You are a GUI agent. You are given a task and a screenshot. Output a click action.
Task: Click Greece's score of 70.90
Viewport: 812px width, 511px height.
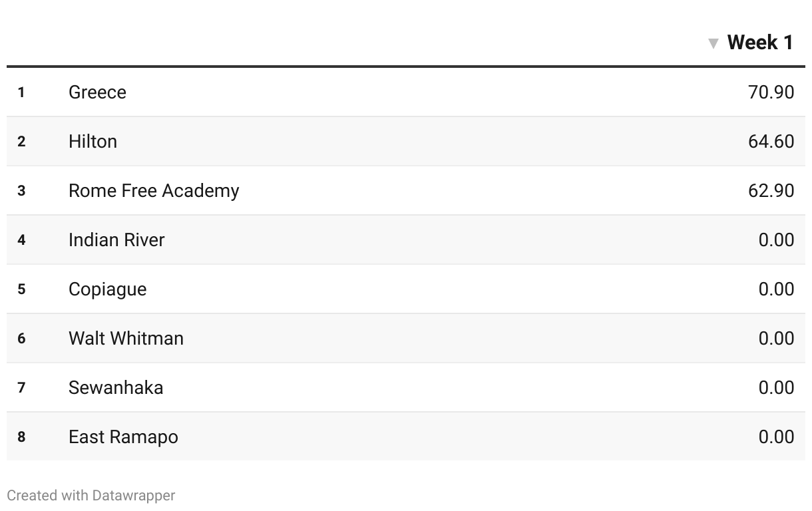pos(771,92)
